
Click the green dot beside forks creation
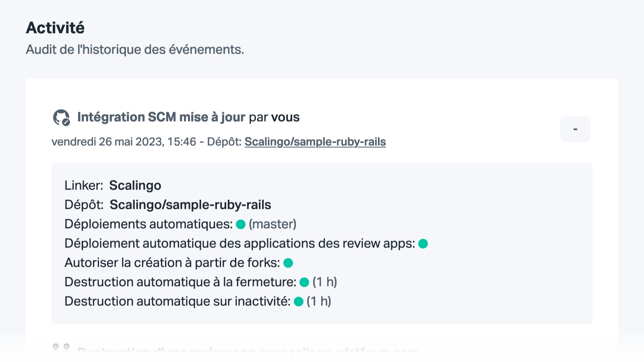(x=288, y=263)
